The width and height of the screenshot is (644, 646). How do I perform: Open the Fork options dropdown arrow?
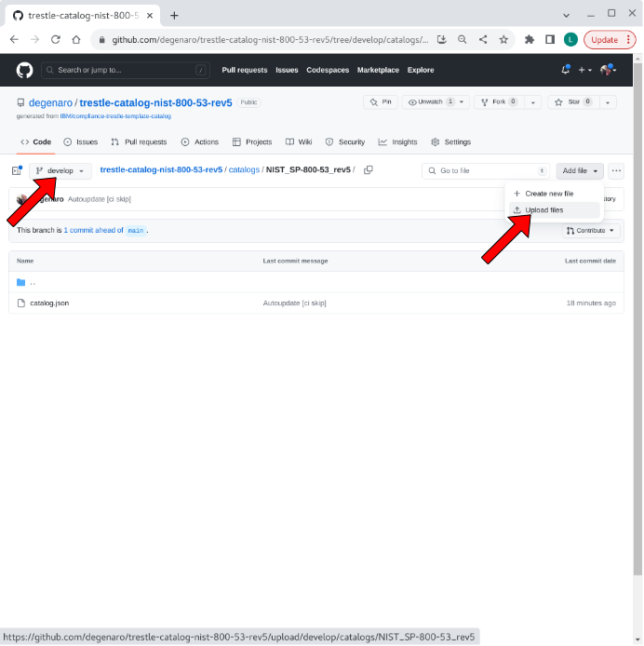point(532,102)
